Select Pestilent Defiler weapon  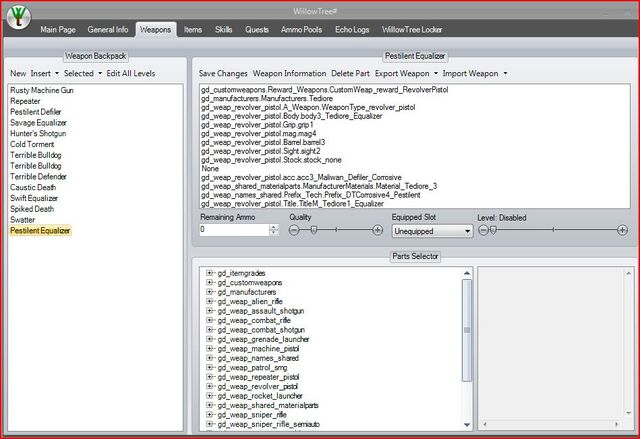point(36,111)
